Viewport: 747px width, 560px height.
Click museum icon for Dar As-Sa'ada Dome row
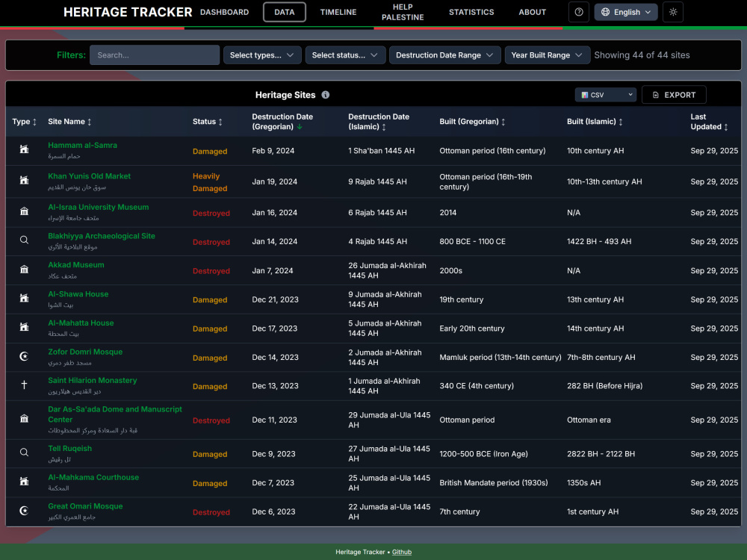tap(24, 419)
